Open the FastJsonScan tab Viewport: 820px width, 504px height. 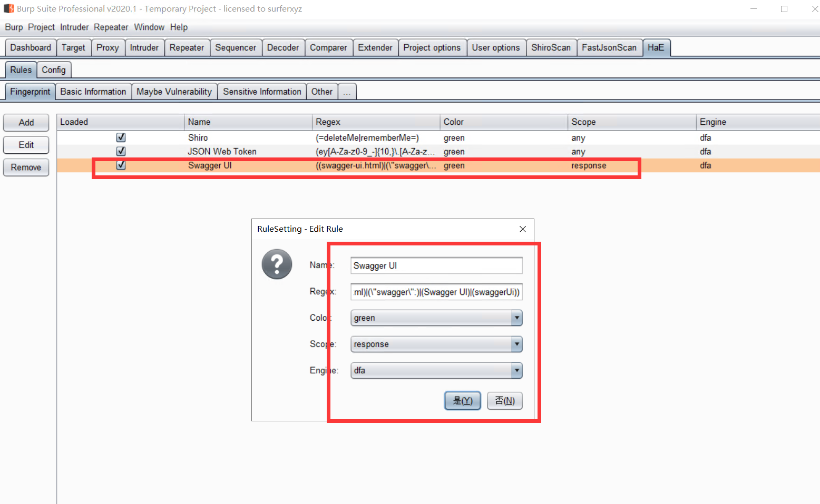point(609,47)
